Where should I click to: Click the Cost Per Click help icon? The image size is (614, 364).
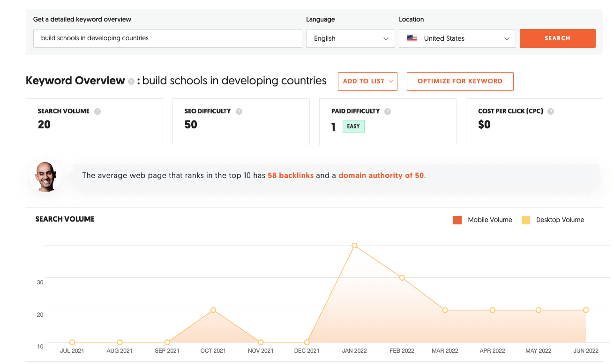coord(550,111)
